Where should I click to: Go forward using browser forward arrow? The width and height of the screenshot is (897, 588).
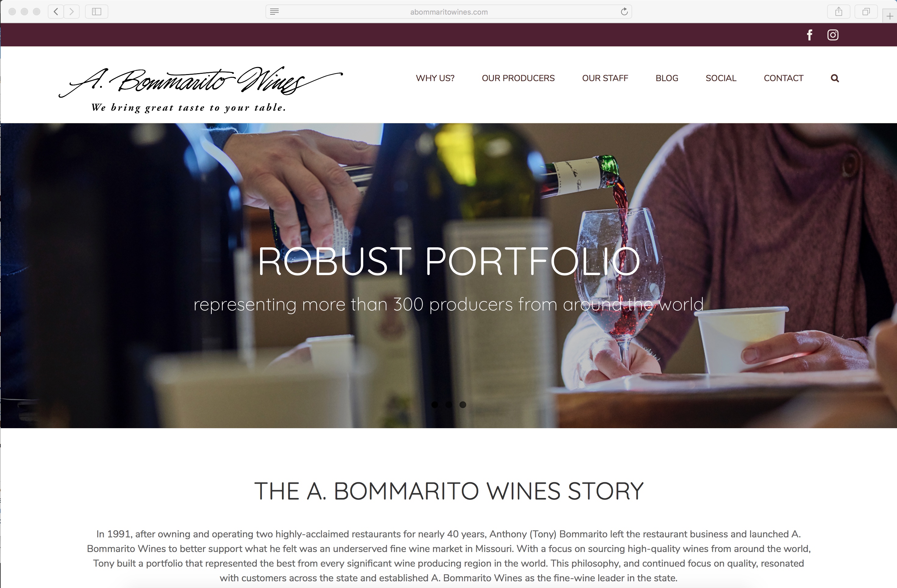[72, 12]
